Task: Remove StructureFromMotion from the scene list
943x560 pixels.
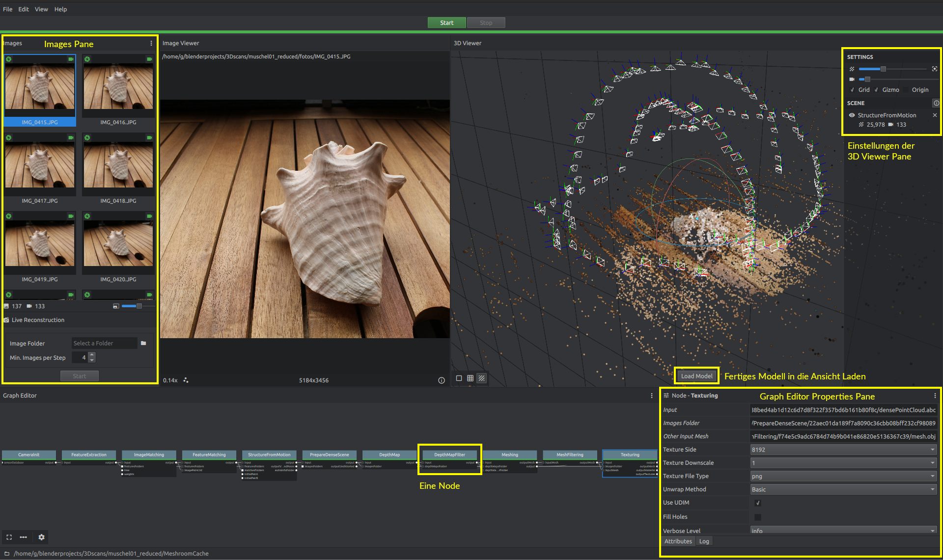Action: [935, 115]
